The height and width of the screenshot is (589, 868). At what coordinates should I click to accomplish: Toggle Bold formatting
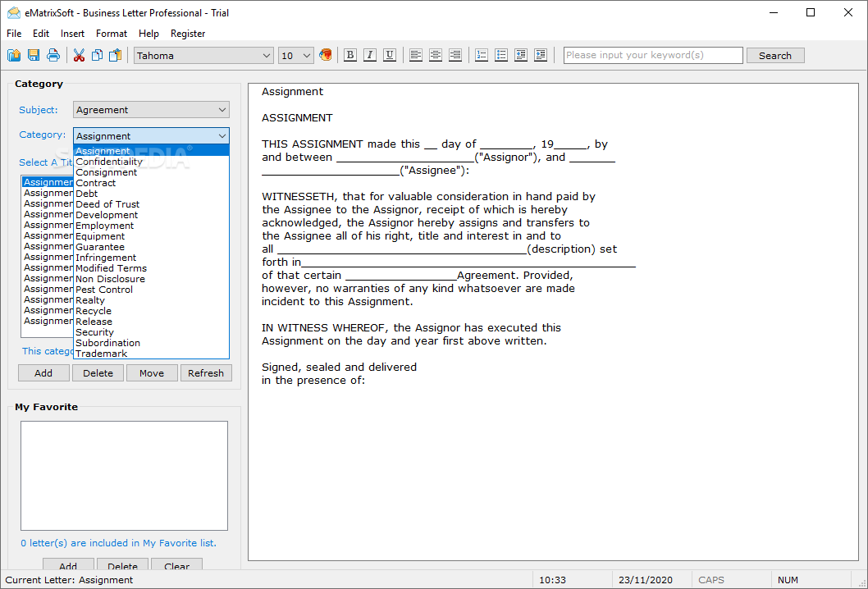(349, 55)
